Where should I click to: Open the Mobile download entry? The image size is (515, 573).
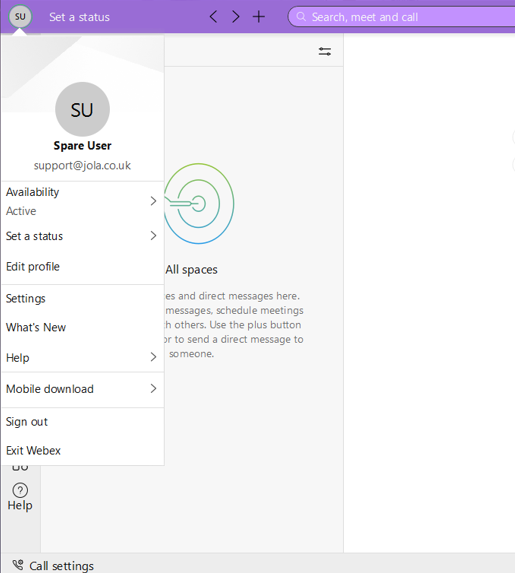point(83,389)
